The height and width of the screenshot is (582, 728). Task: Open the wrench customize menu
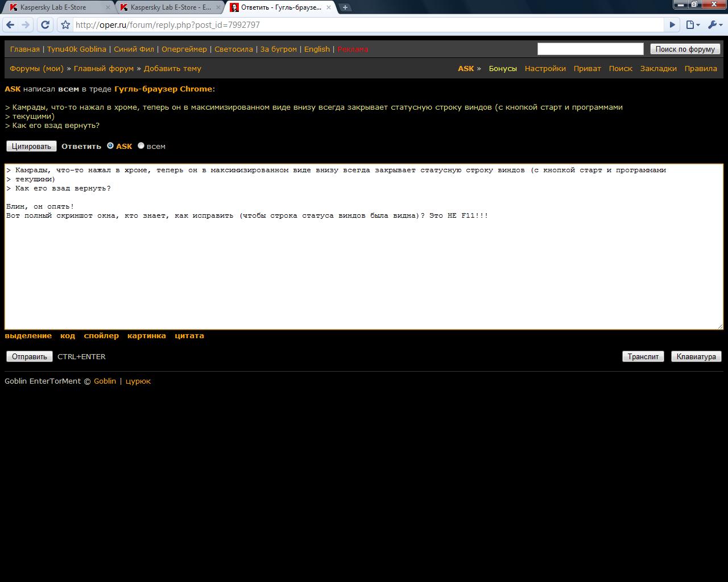tap(715, 25)
